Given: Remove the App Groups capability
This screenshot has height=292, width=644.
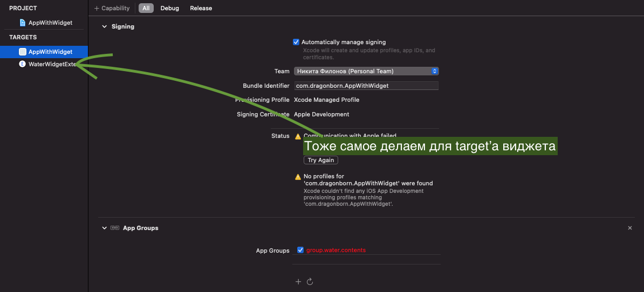Looking at the screenshot, I should (629, 228).
